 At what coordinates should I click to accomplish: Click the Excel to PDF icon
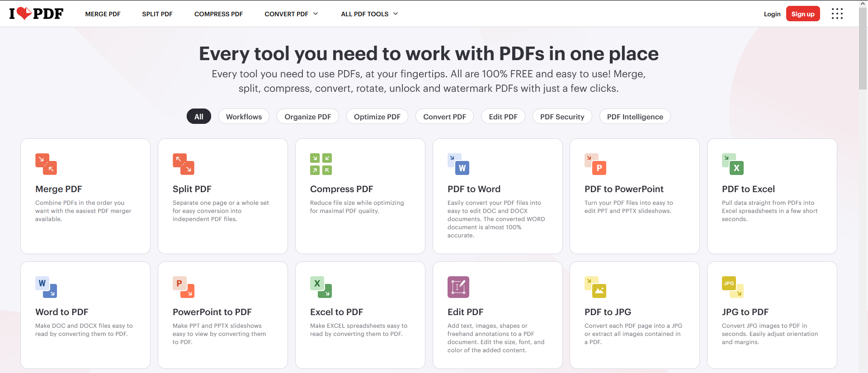[321, 287]
